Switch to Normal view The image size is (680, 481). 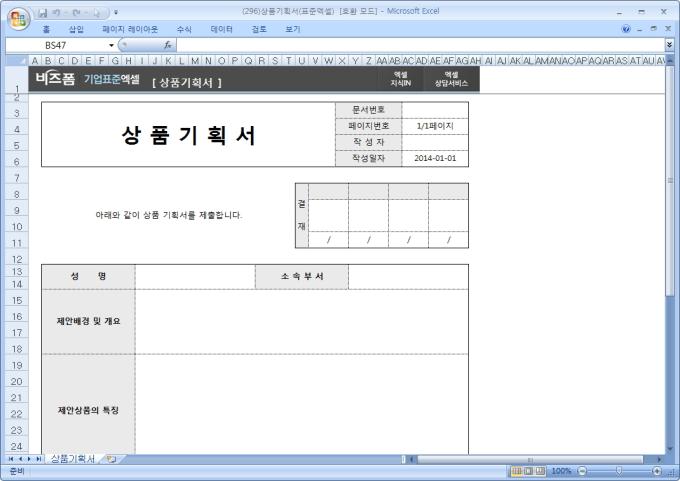(517, 471)
